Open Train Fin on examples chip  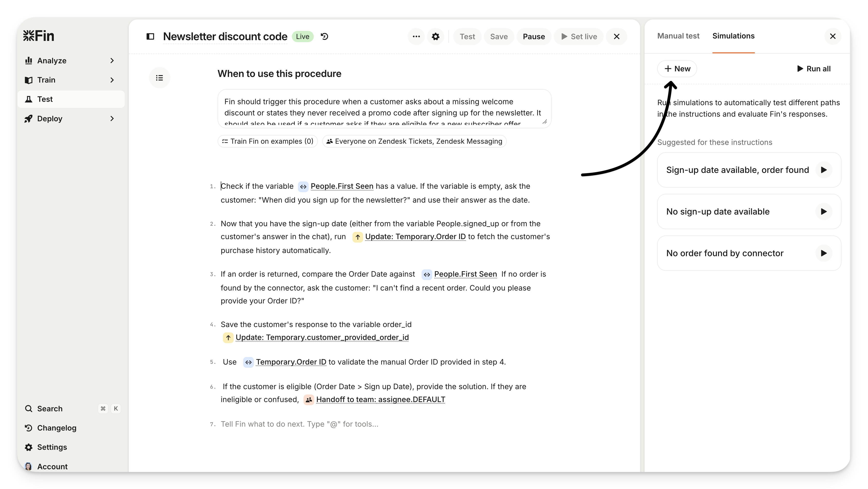[268, 141]
